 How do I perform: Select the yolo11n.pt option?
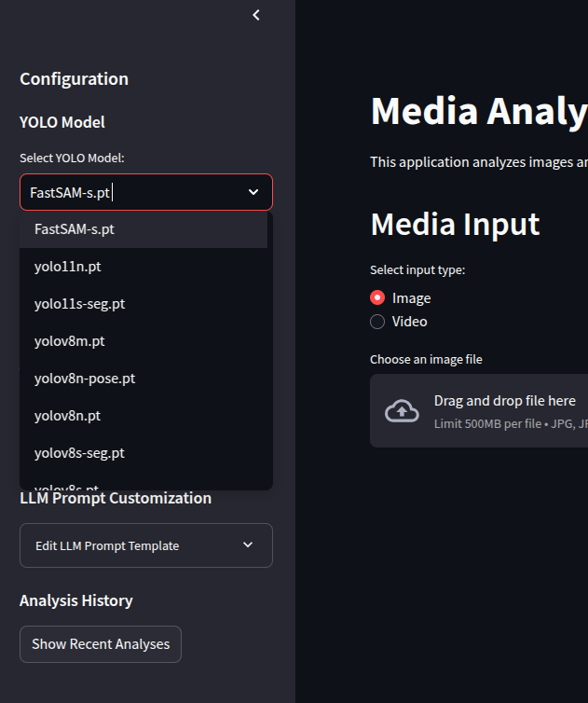[144, 267]
